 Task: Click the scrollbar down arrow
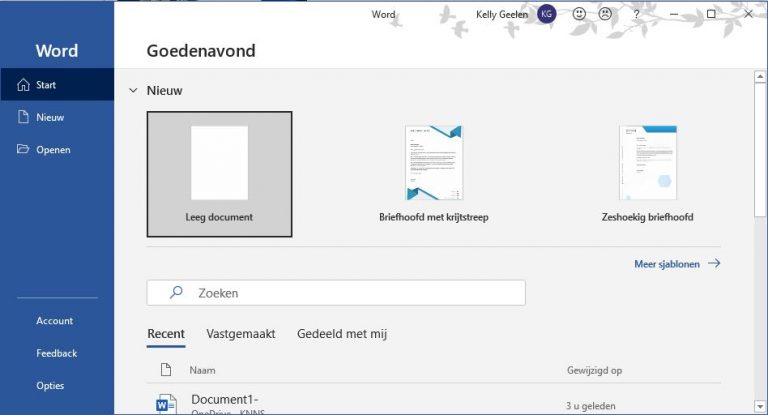[x=760, y=406]
